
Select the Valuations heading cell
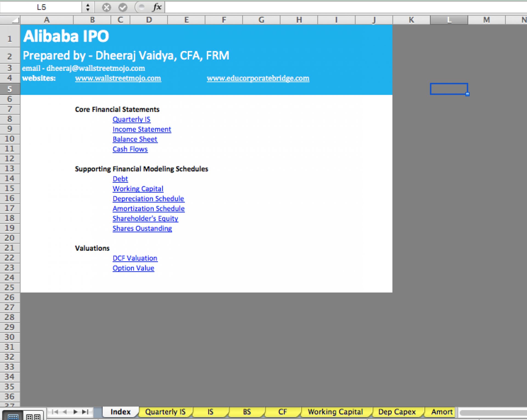pos(92,248)
